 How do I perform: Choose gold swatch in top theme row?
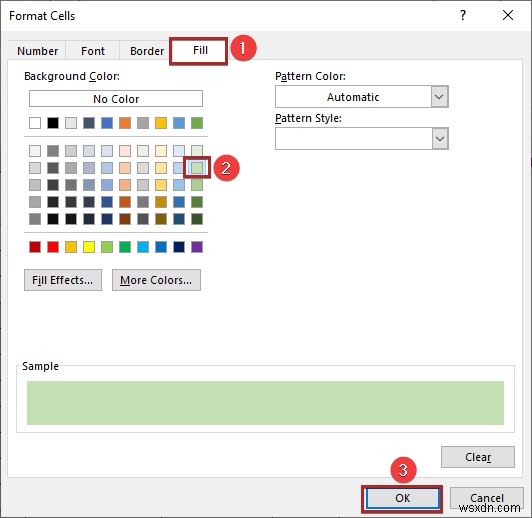click(161, 123)
